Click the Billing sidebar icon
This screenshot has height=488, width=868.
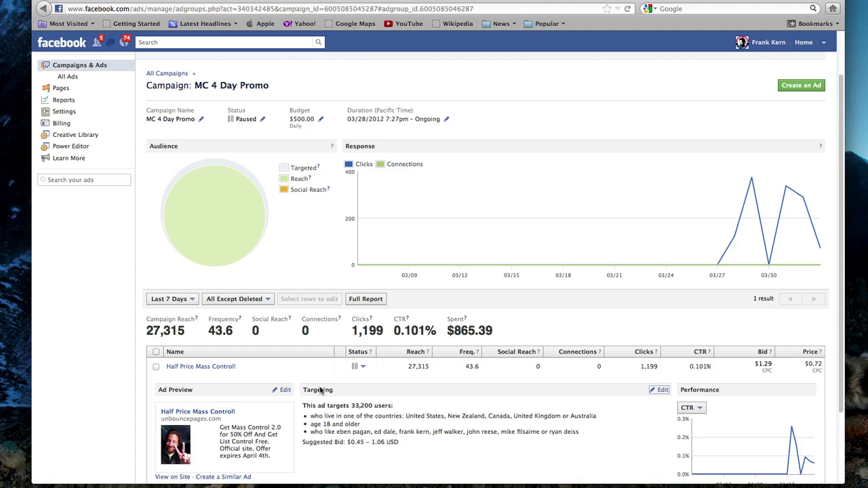(45, 123)
